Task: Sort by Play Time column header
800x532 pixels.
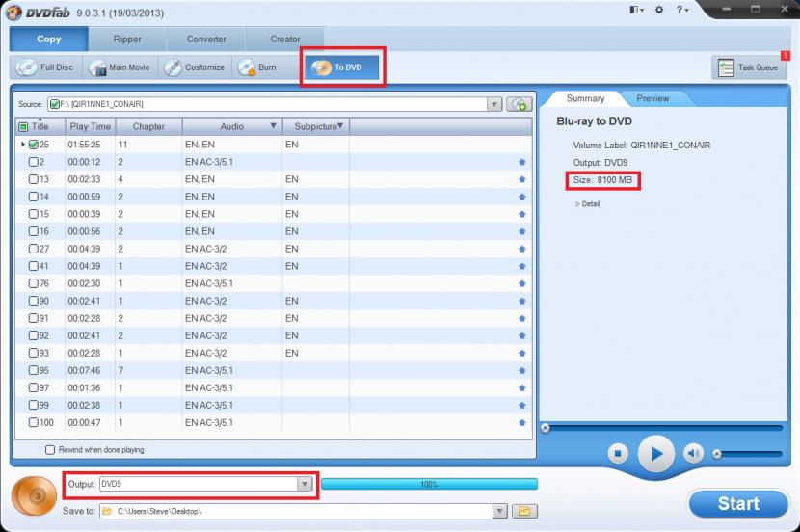Action: click(x=91, y=126)
